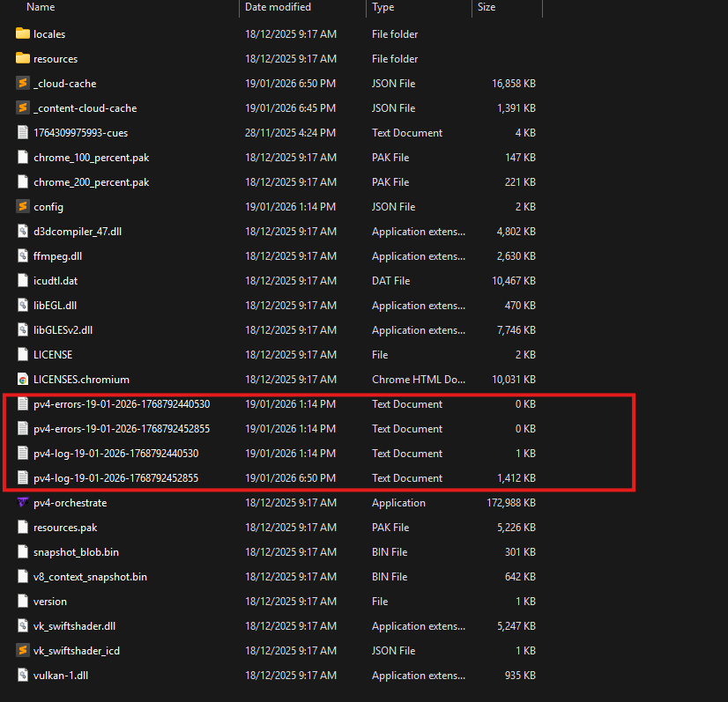Select the vulkan-1.dll file name
Screen dimensions: 728x702
point(61,675)
